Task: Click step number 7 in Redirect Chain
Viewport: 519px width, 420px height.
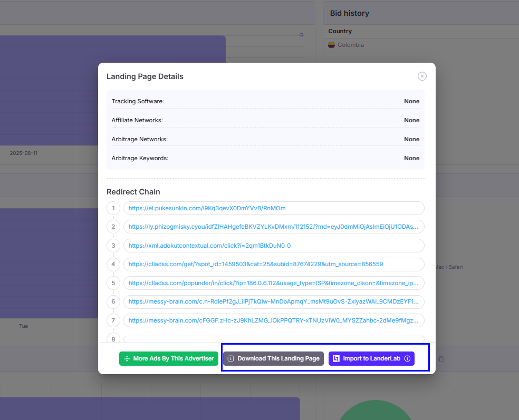Action: (113, 320)
